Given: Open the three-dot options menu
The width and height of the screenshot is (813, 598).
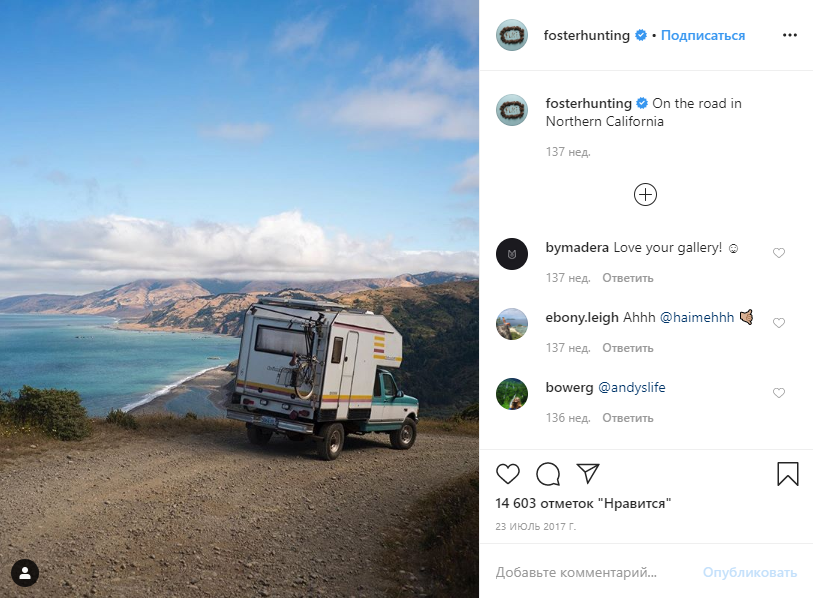Looking at the screenshot, I should 790,35.
